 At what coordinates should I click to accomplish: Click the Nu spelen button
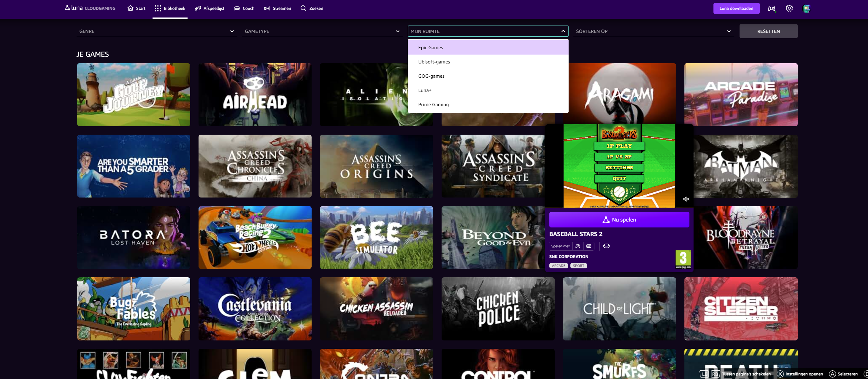[x=619, y=219]
